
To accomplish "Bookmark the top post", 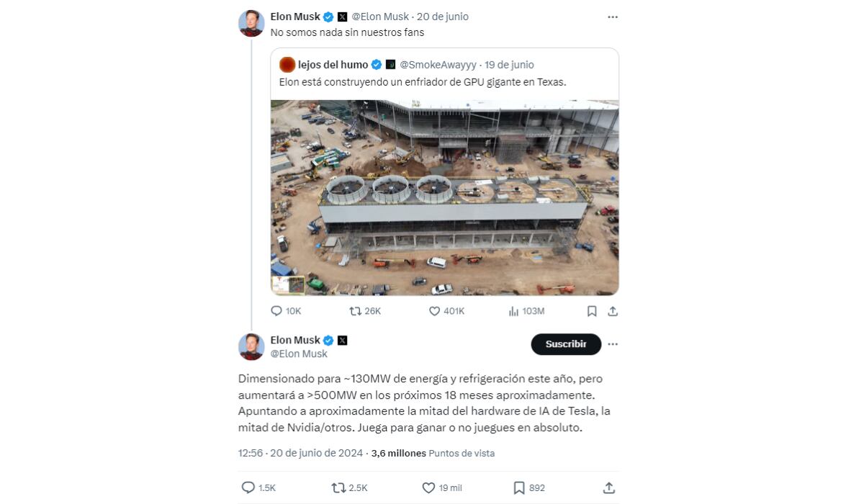I will point(592,311).
